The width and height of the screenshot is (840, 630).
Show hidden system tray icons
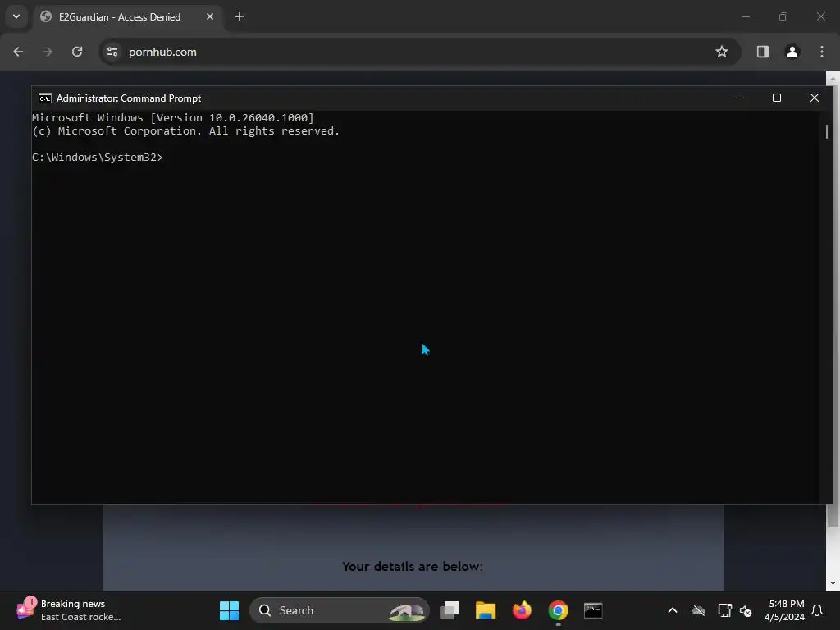pyautogui.click(x=673, y=610)
